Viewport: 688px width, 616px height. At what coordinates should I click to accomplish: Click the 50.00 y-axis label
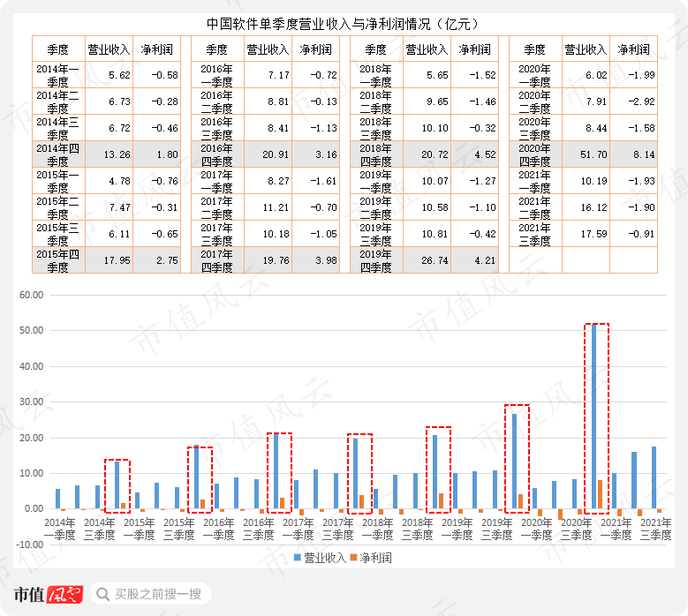(31, 331)
